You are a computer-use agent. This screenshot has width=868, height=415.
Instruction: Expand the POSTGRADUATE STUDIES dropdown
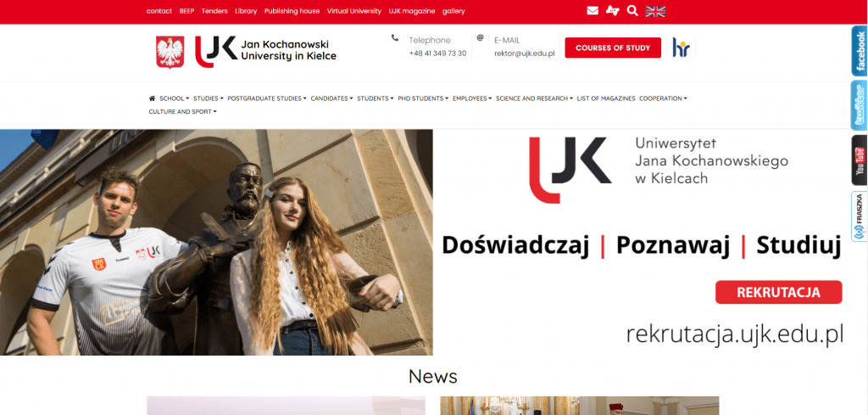(x=266, y=98)
